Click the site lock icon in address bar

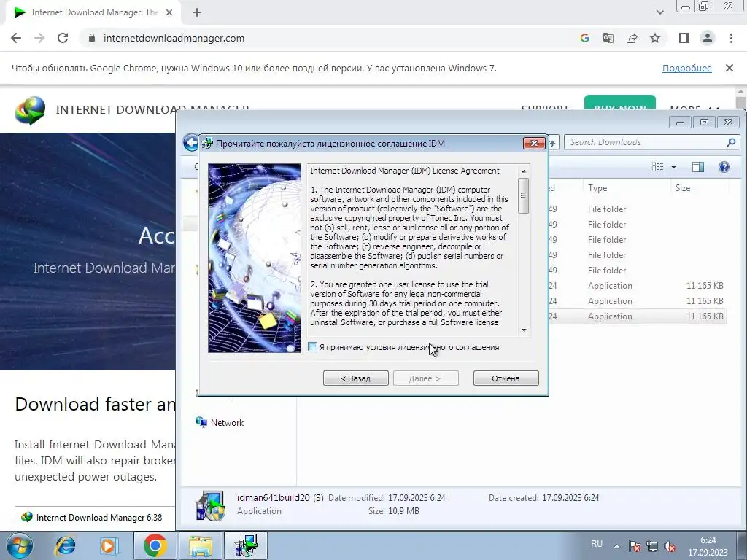pyautogui.click(x=92, y=38)
